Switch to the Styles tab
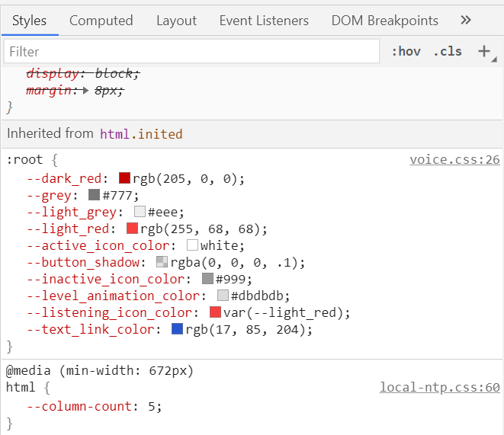Image resolution: width=504 pixels, height=435 pixels. pyautogui.click(x=29, y=21)
